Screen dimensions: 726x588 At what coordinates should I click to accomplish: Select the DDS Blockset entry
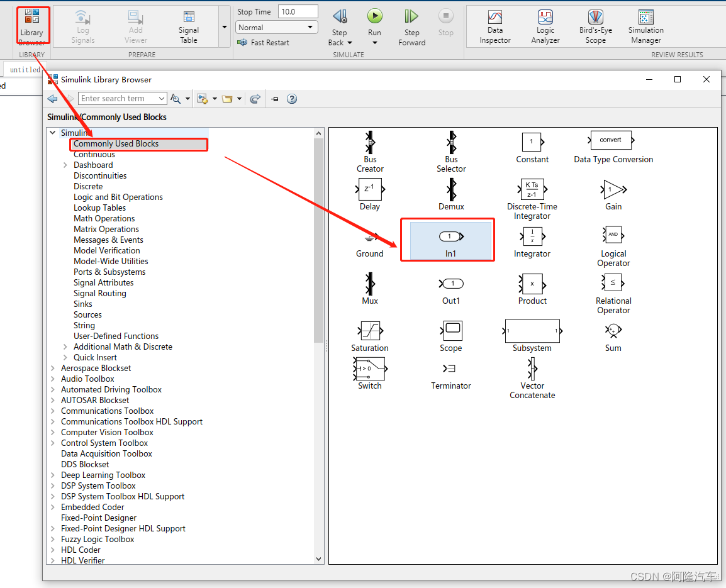tap(85, 464)
